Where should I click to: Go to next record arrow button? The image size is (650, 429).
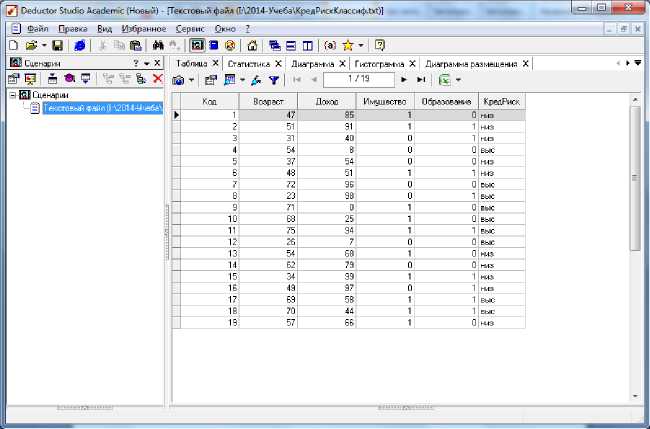(x=404, y=79)
